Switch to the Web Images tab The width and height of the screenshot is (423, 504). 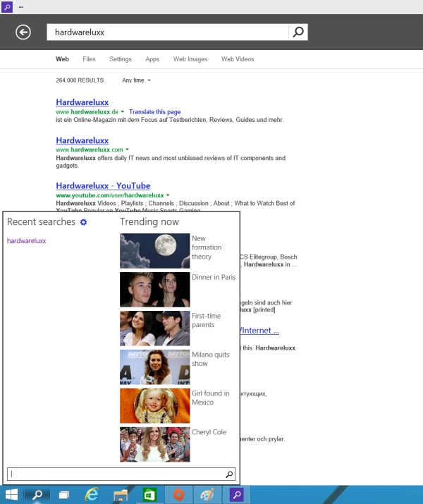coord(190,59)
